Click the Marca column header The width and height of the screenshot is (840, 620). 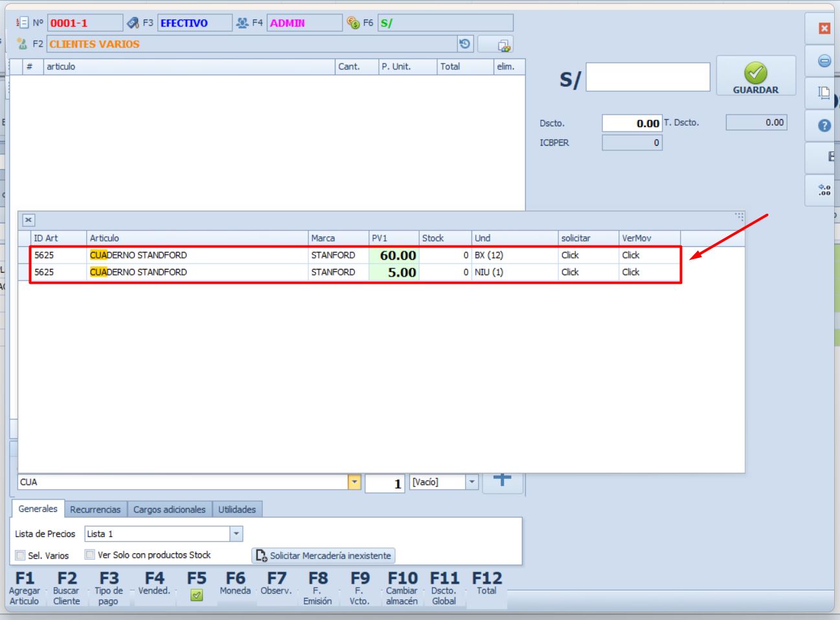coord(338,238)
